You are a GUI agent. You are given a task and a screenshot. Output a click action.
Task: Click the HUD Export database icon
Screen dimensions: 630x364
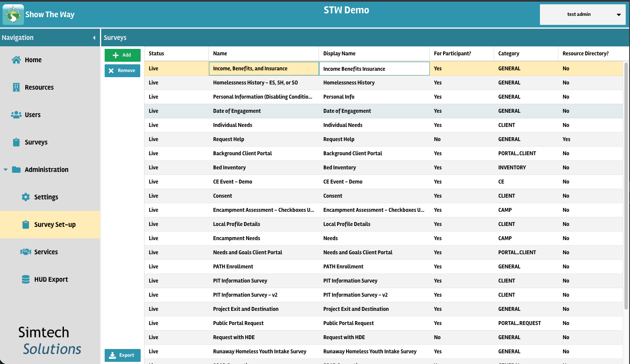(26, 280)
